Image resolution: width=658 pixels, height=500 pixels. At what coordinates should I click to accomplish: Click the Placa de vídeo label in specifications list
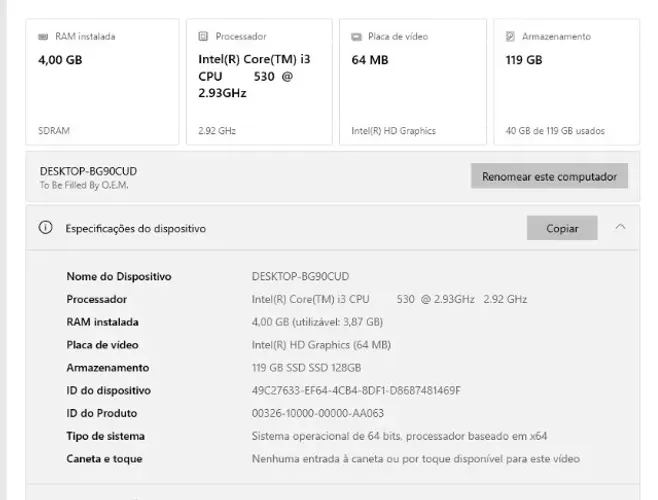[x=102, y=345]
